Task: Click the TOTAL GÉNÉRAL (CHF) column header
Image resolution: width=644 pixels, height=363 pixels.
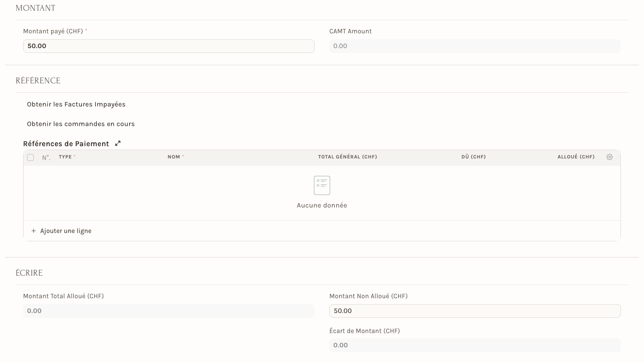Action: tap(348, 157)
